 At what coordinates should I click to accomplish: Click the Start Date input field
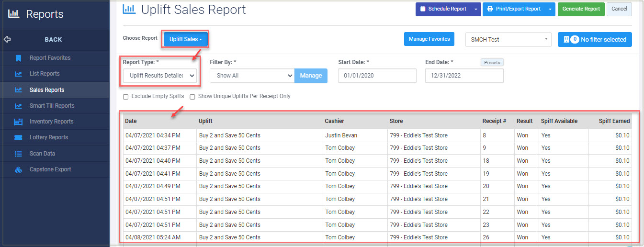pyautogui.click(x=377, y=76)
